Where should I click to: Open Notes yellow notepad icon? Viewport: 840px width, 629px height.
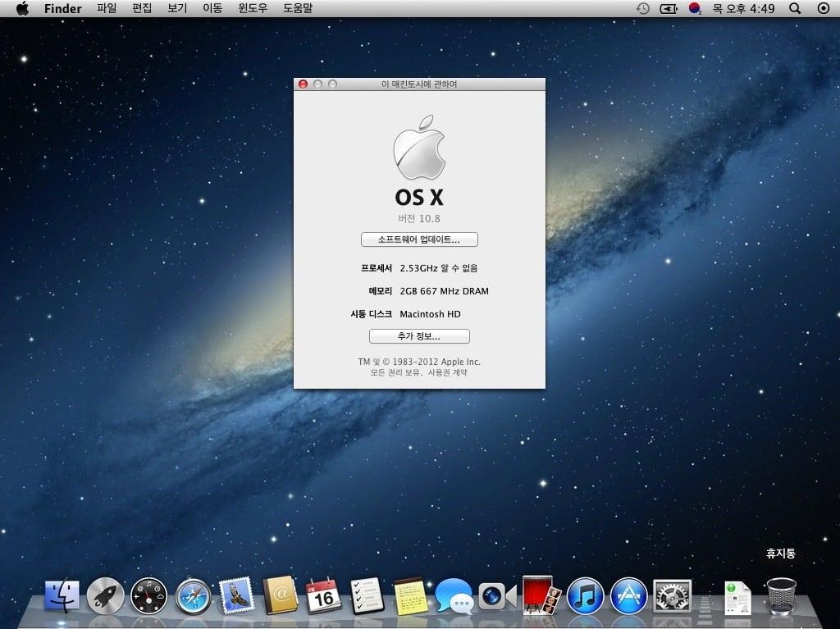[410, 596]
